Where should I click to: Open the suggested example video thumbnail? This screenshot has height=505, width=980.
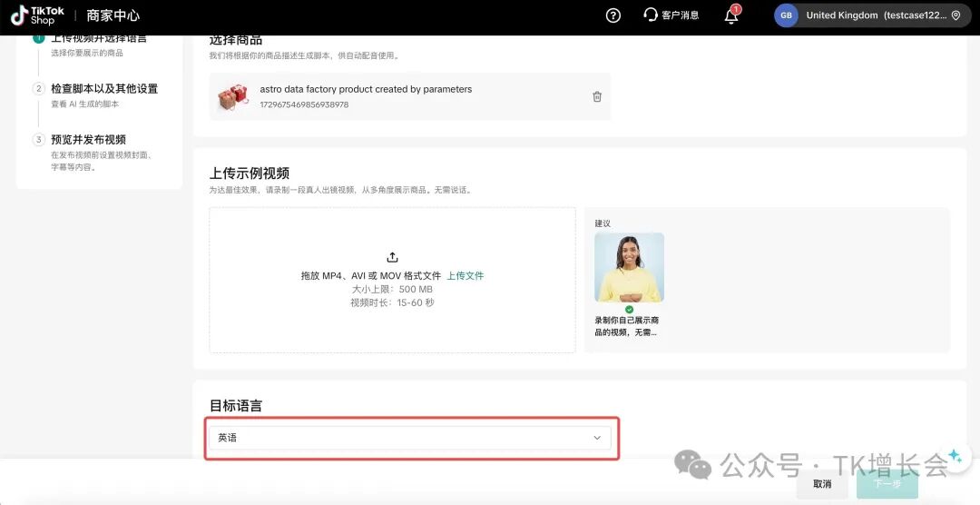point(629,267)
